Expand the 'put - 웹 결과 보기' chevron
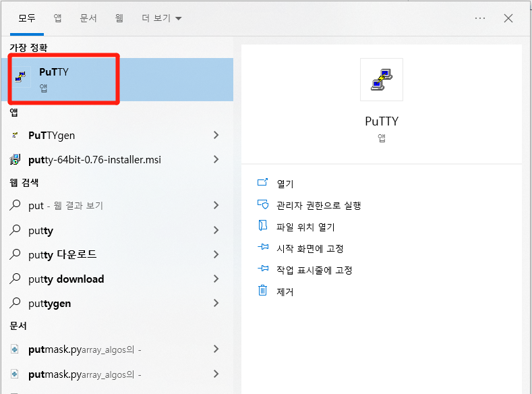The height and width of the screenshot is (394, 532). [x=216, y=205]
